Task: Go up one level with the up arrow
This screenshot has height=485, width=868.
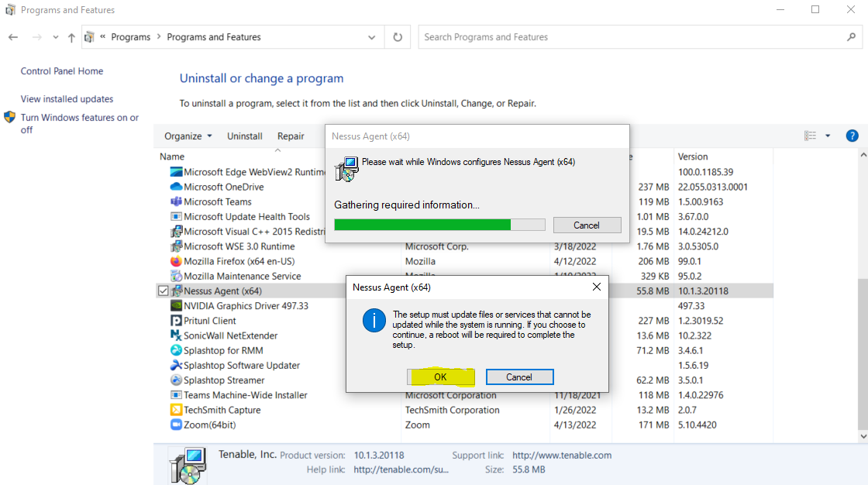Action: (x=71, y=37)
